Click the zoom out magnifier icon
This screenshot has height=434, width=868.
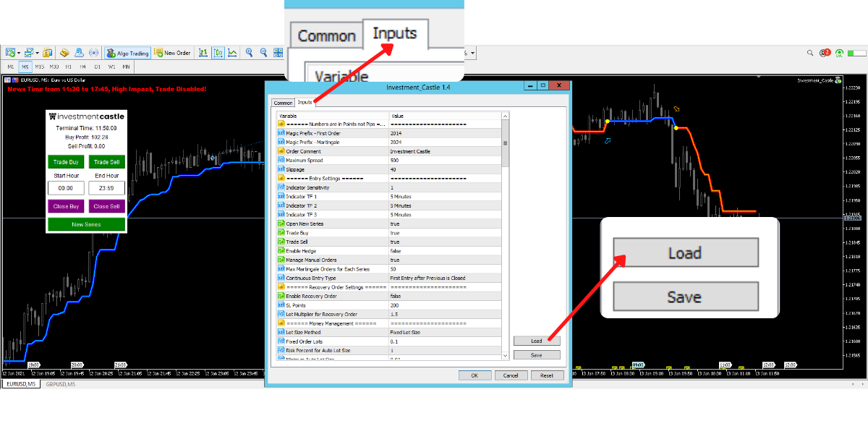click(263, 53)
